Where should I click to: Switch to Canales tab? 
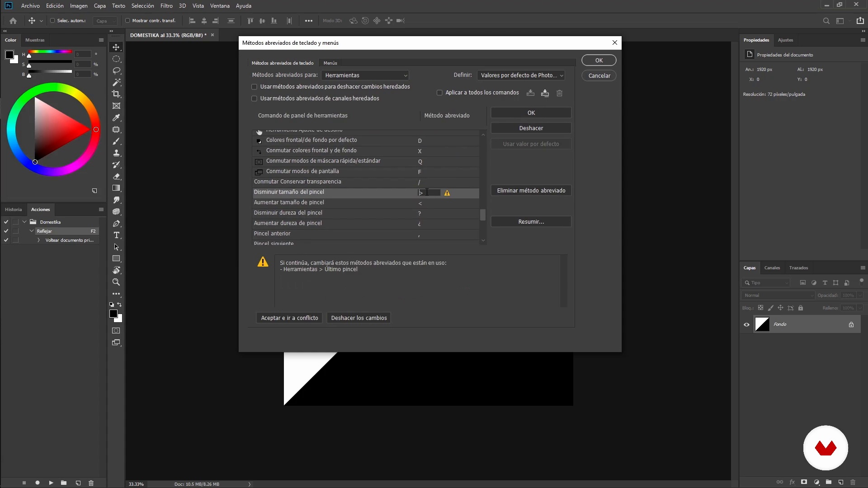click(x=772, y=268)
